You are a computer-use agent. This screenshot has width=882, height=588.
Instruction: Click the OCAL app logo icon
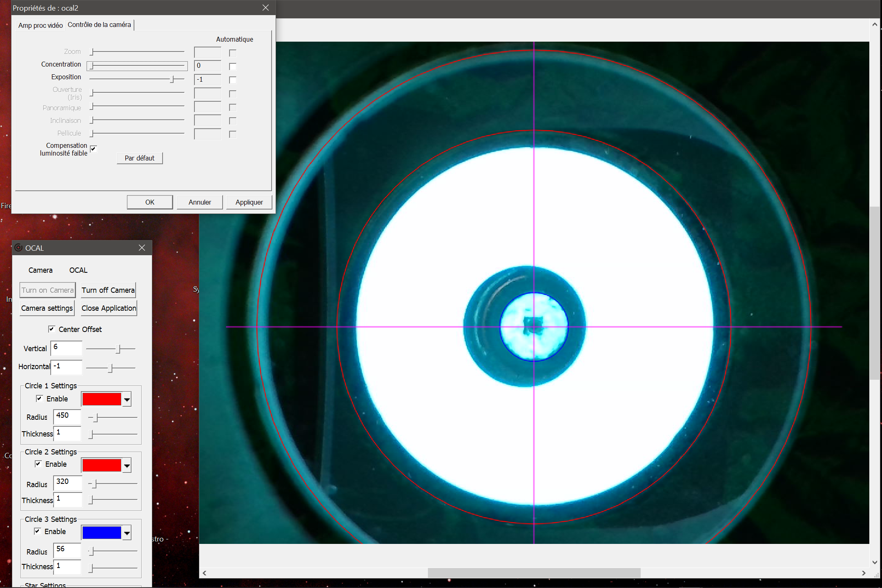tap(18, 248)
